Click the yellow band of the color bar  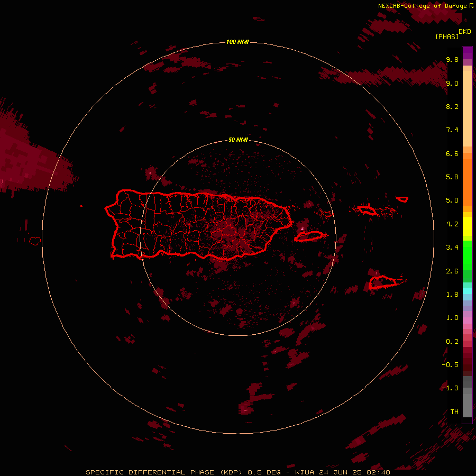coord(467,226)
